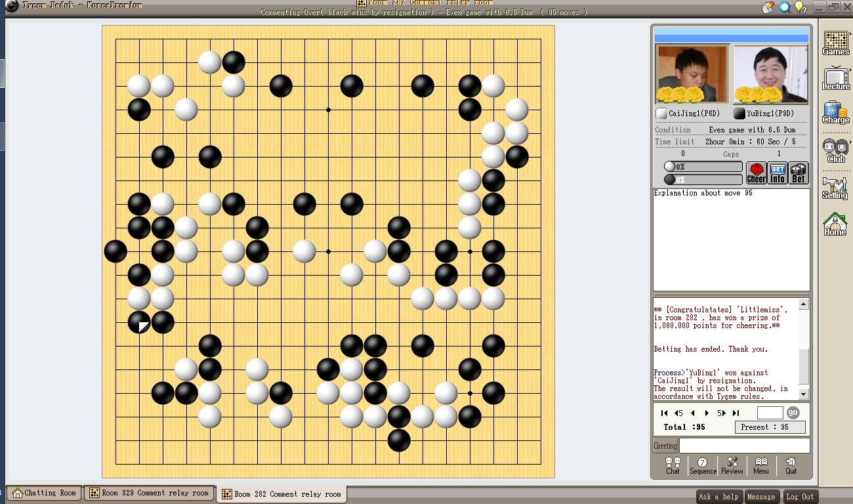Viewport: 853px width, 504px height.
Task: Open the Club sidebar icon
Action: (836, 150)
